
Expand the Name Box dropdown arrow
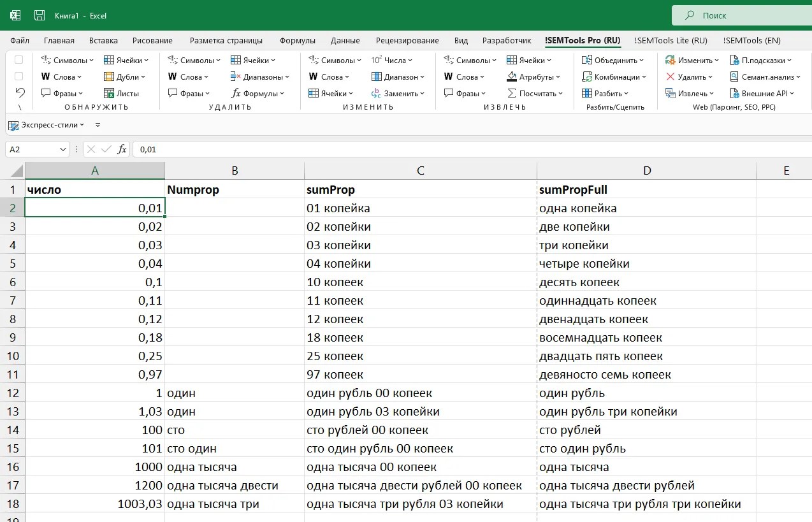(x=63, y=149)
